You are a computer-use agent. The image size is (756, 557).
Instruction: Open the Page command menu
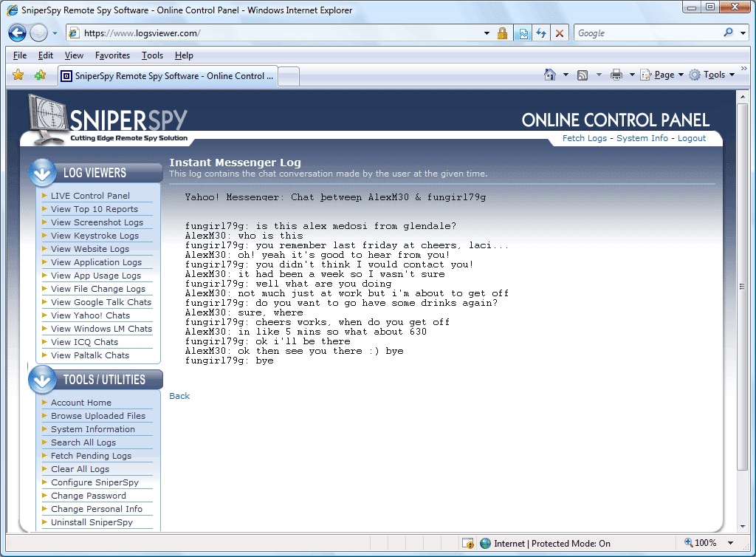point(662,75)
